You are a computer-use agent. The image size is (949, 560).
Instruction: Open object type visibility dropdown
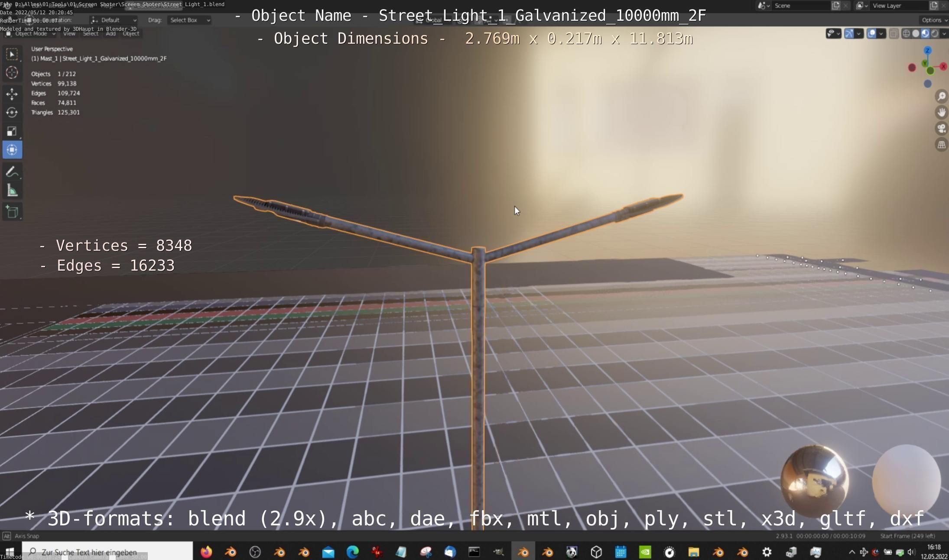pyautogui.click(x=833, y=34)
